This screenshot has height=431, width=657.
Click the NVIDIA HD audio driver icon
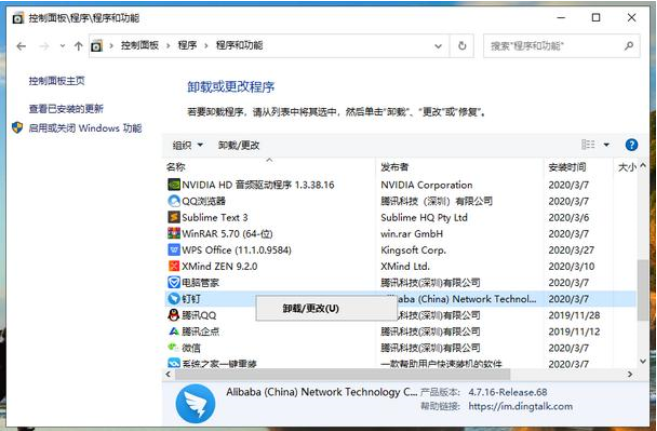point(173,185)
